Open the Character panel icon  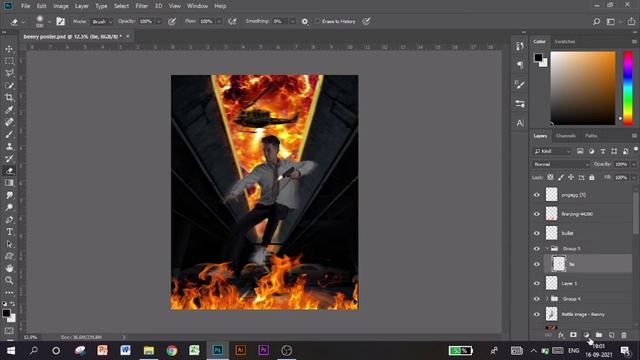520,123
